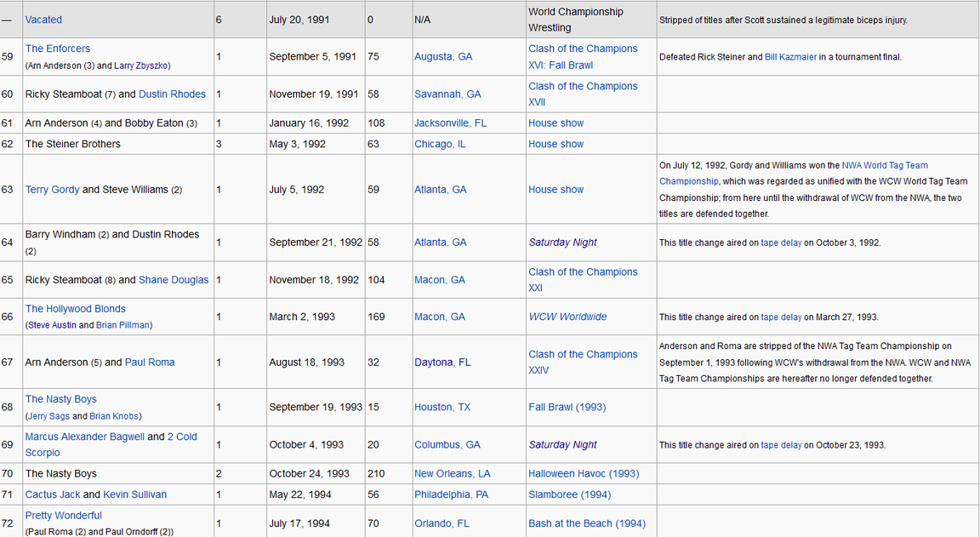Select the 210 days value
This screenshot has width=980, height=537.
[x=376, y=473]
